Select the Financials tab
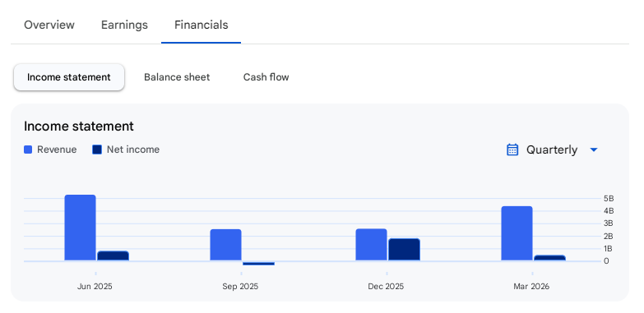644x313 pixels. [202, 25]
